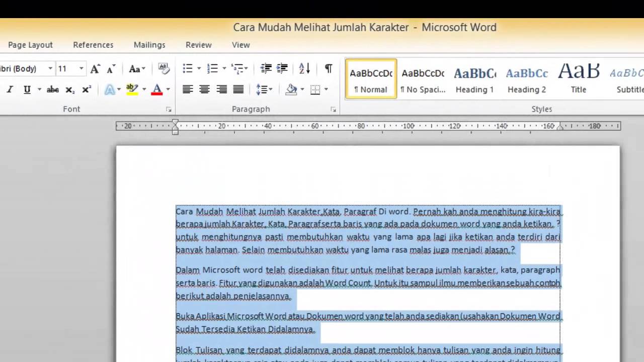
Task: Open Font dialog box launcher
Action: tap(169, 109)
